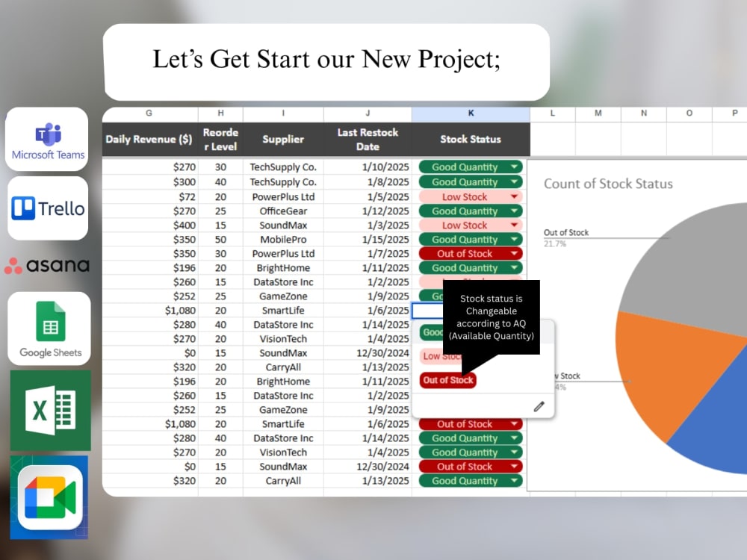Viewport: 747px width, 560px height.
Task: Launch the Excel icon
Action: pos(51,411)
